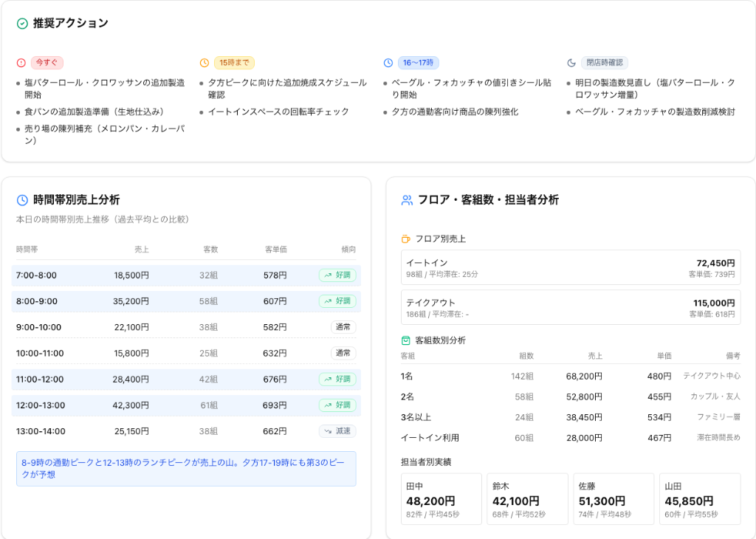Screen dimensions: 756x539
Task: Open the 田中 staff performance card
Action: tap(441, 498)
